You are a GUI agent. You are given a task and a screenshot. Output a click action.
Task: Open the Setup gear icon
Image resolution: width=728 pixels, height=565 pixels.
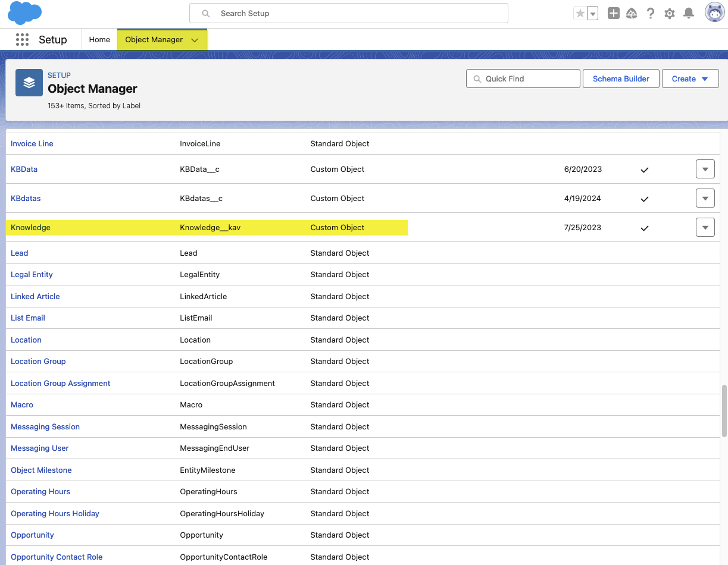click(x=669, y=12)
